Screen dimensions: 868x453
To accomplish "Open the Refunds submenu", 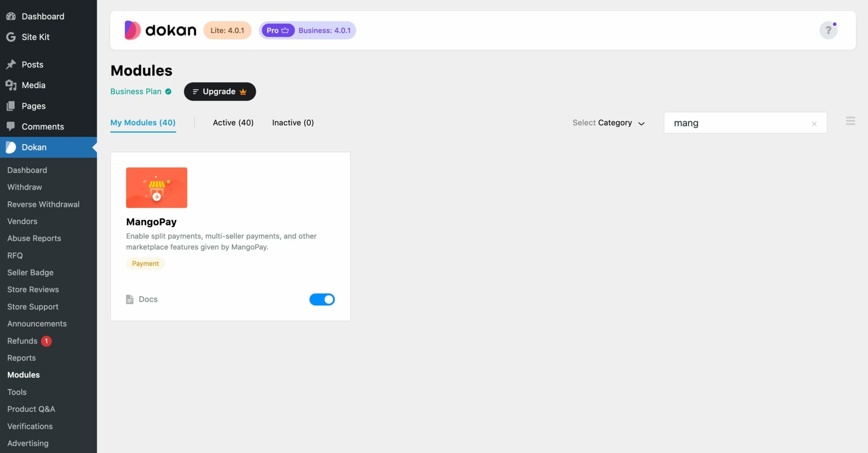I will (x=22, y=341).
